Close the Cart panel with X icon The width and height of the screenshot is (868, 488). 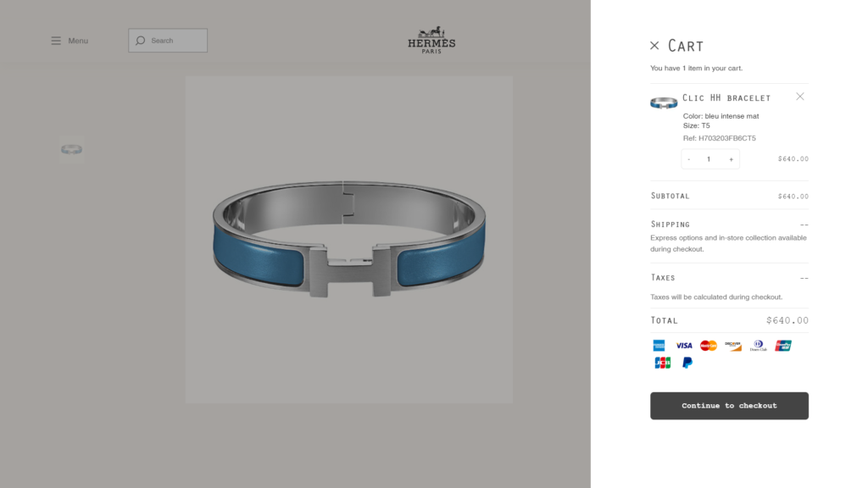tap(654, 46)
